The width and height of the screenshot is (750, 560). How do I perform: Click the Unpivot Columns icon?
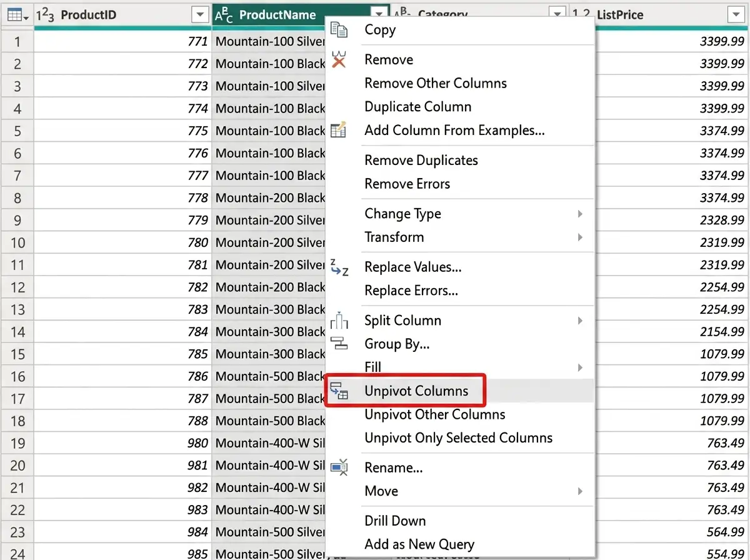point(339,391)
